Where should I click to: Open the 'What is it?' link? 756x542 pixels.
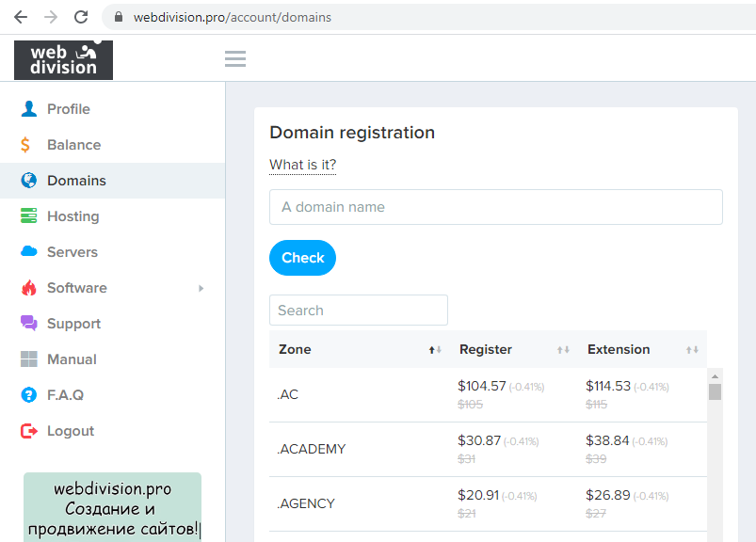(x=302, y=166)
